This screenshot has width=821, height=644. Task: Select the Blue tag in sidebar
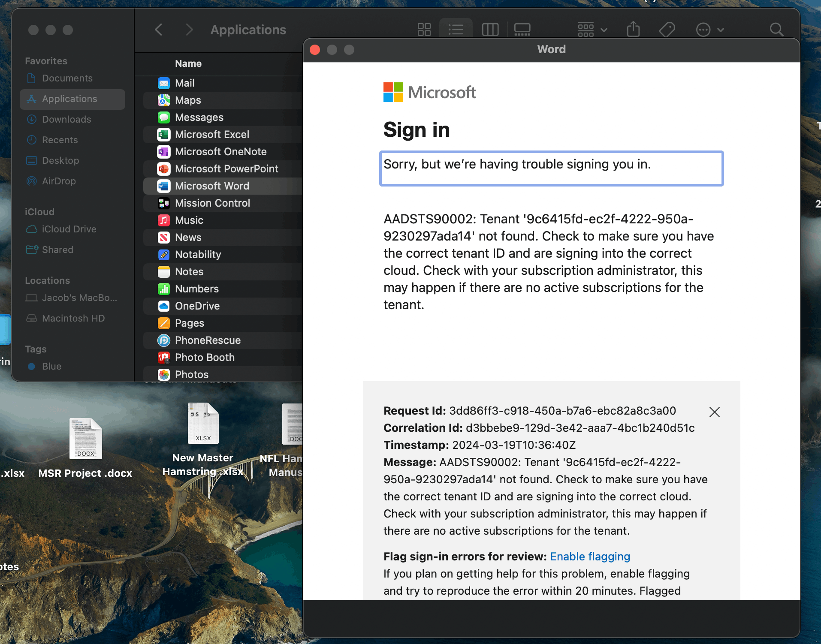[x=72, y=367]
